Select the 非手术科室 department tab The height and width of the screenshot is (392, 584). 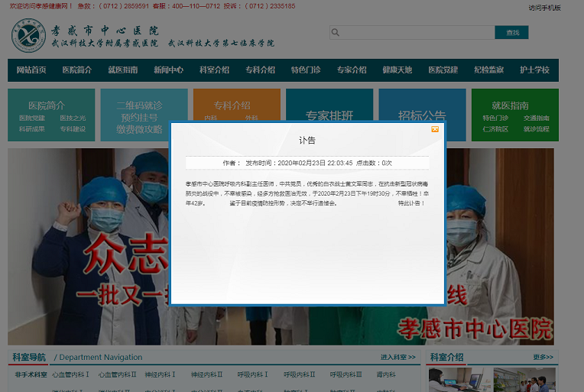[x=31, y=375]
